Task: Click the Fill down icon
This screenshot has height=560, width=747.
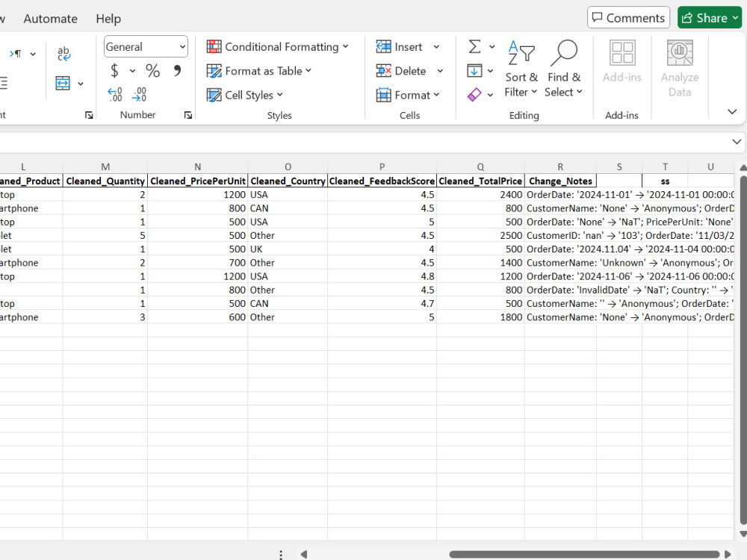Action: (x=474, y=71)
